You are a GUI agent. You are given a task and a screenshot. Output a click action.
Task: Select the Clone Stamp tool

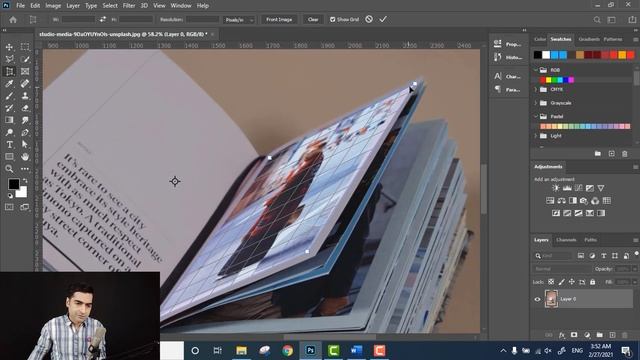pyautogui.click(x=25, y=96)
